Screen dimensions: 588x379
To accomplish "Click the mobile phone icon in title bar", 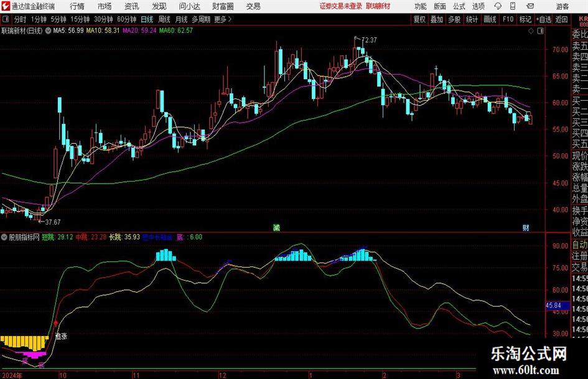I will pos(513,6).
